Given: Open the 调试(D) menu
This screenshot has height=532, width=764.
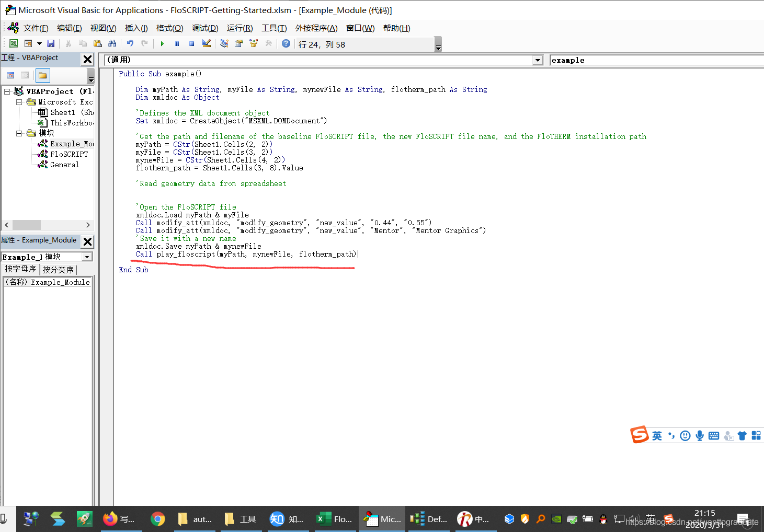Looking at the screenshot, I should (x=204, y=28).
